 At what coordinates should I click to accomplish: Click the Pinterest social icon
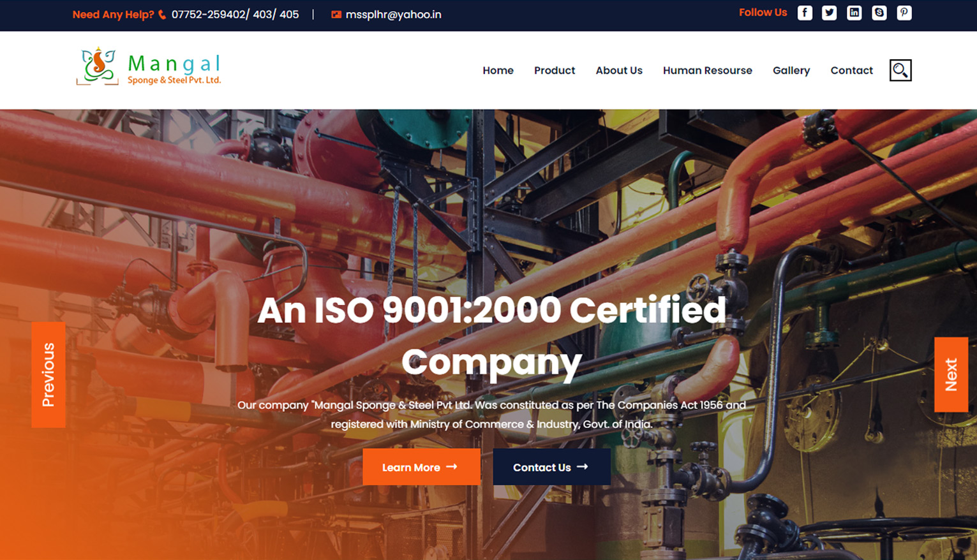[904, 13]
